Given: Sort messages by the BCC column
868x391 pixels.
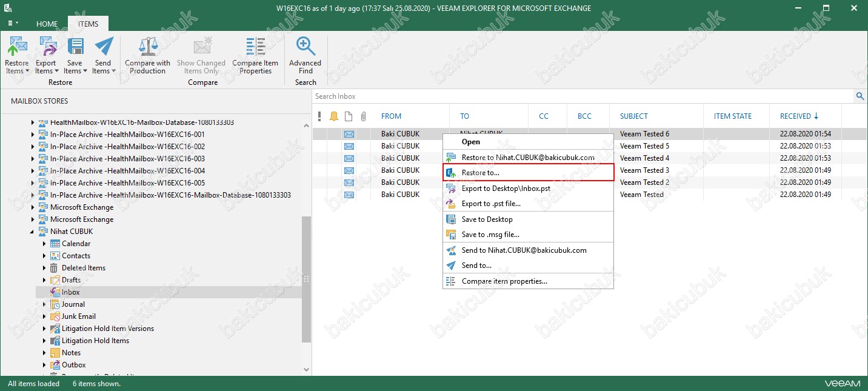Looking at the screenshot, I should pos(584,116).
